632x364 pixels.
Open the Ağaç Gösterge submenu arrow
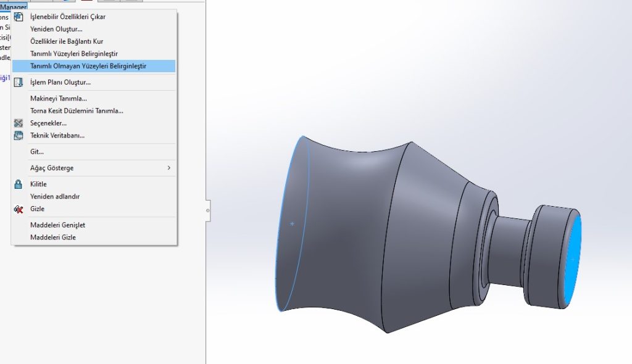pyautogui.click(x=168, y=168)
